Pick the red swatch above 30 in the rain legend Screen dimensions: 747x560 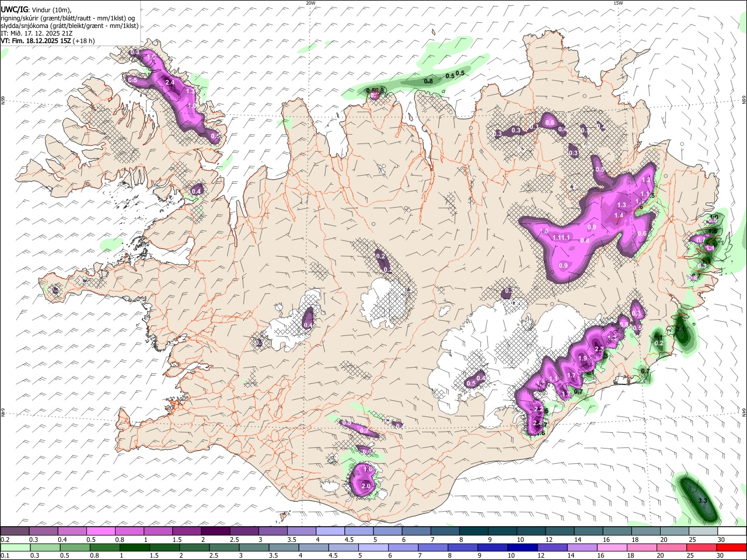pos(731,548)
